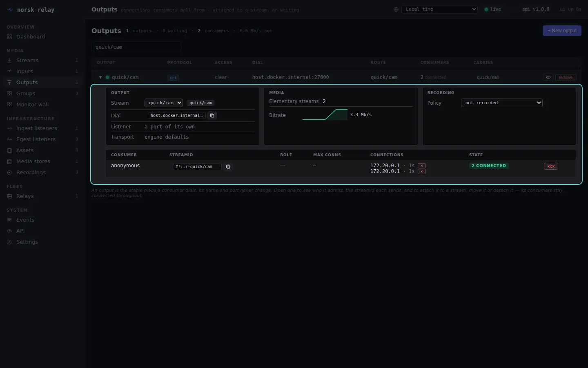
Task: Click the norsk relay logo
Action: pos(31,10)
